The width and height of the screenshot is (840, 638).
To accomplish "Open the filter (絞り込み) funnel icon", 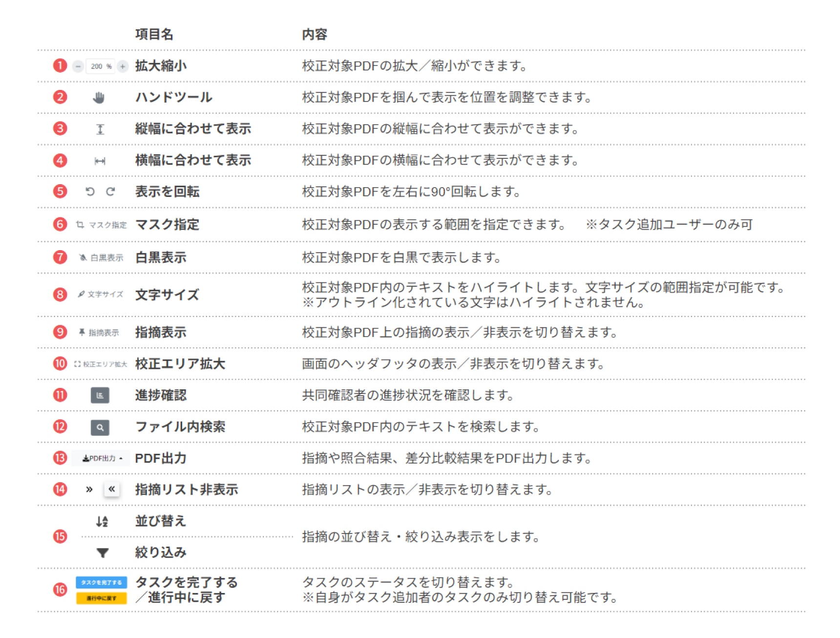I will tap(103, 553).
